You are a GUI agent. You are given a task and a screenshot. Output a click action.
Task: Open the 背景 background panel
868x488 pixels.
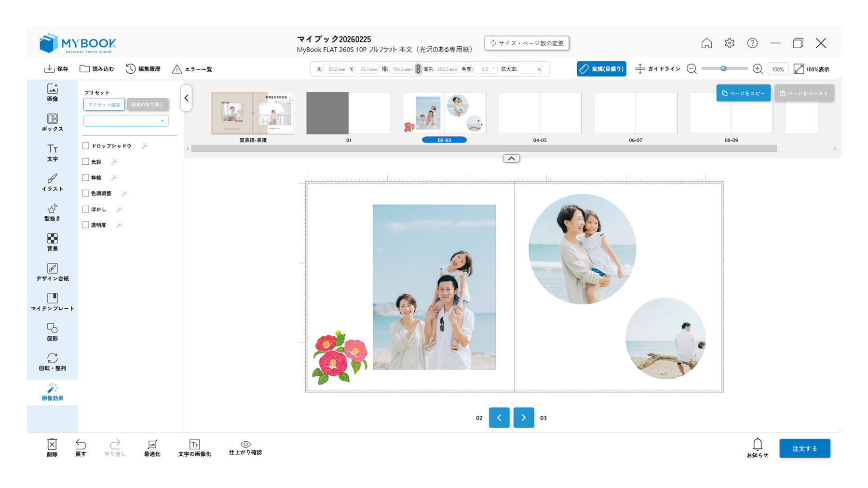pos(52,242)
